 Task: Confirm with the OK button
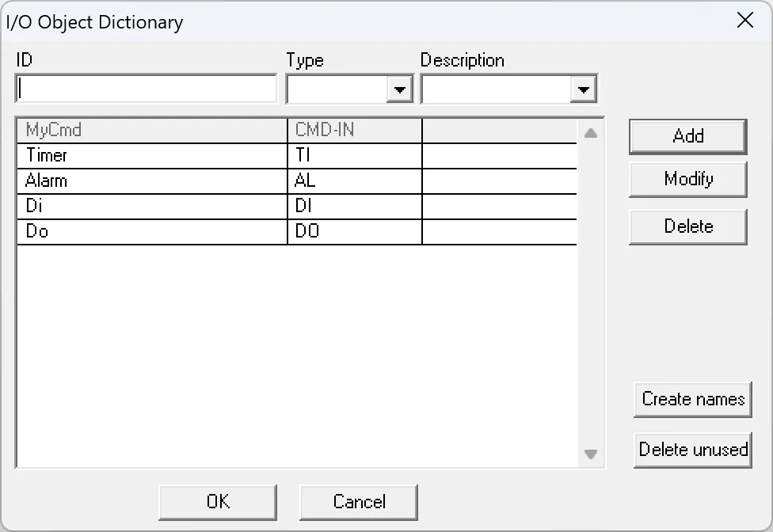click(x=217, y=501)
